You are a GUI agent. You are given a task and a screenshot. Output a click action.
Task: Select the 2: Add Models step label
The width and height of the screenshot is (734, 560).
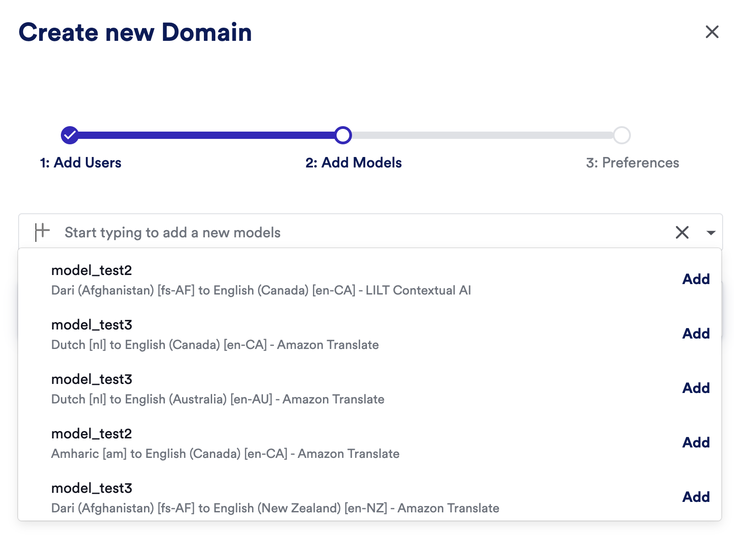click(x=353, y=163)
